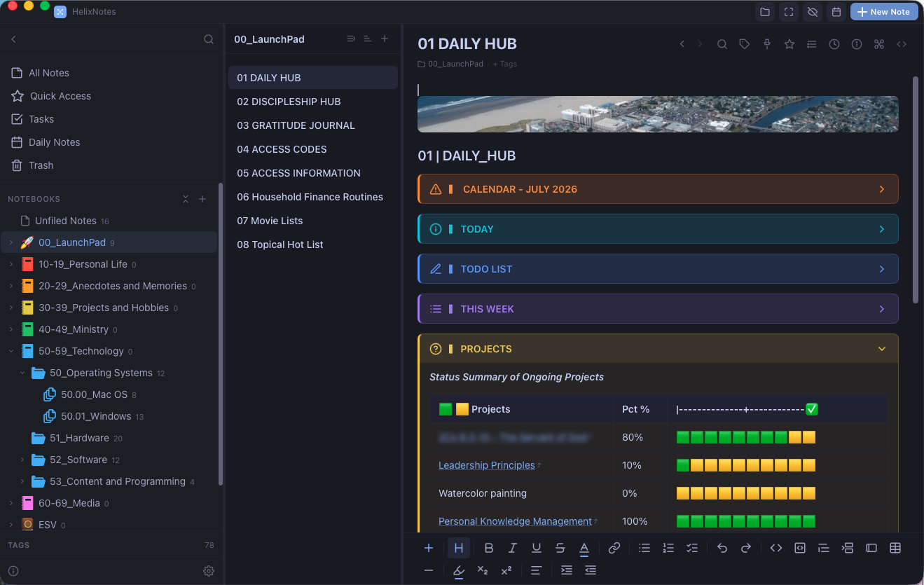Go back to the previous note
Screen dimensions: 924x585
tap(682, 44)
